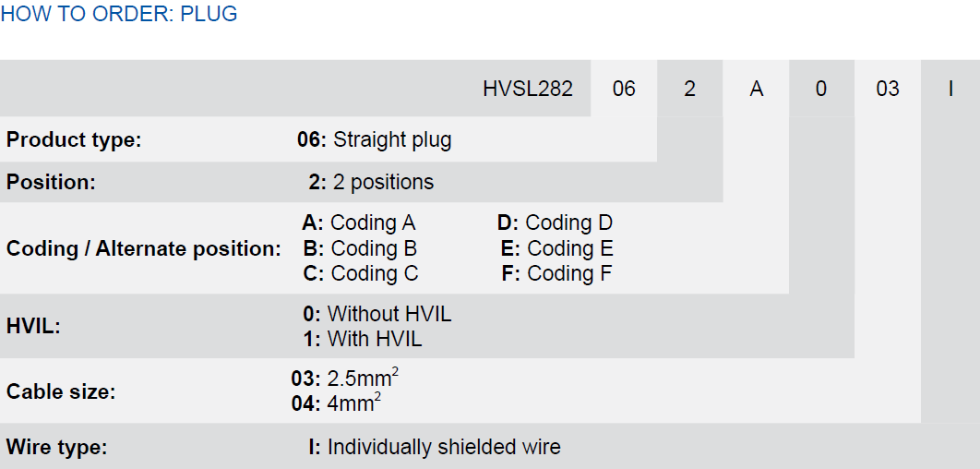Click the Position row label
Image resolution: width=980 pixels, height=469 pixels.
(x=51, y=183)
